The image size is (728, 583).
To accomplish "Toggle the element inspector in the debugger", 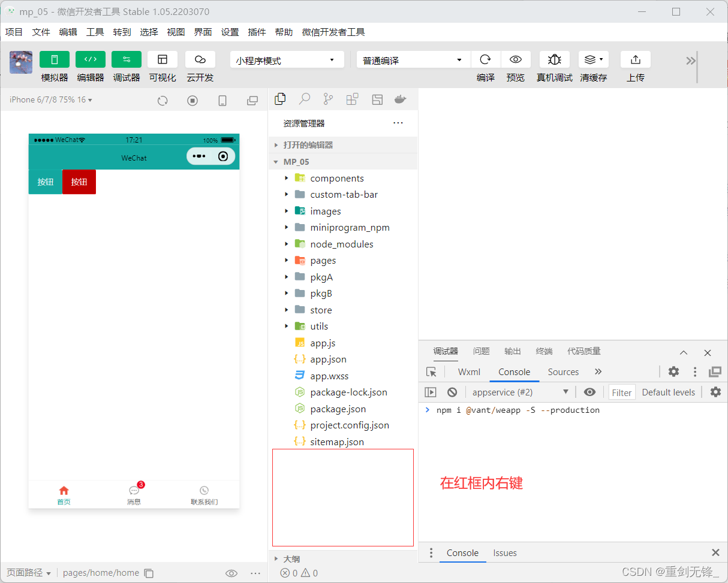I will (432, 371).
